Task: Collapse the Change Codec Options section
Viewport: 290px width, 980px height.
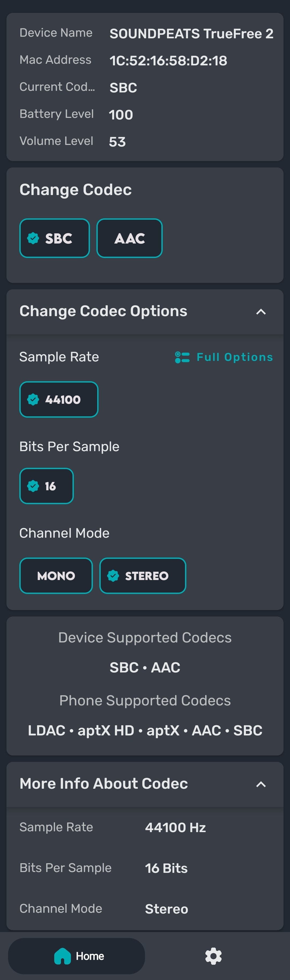Action: pos(261,312)
